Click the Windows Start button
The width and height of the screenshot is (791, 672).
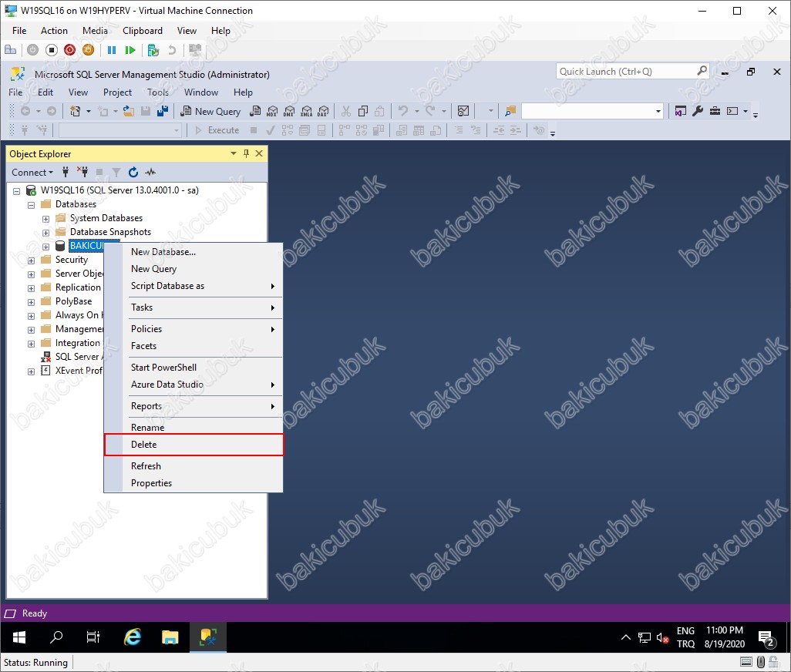(x=19, y=637)
